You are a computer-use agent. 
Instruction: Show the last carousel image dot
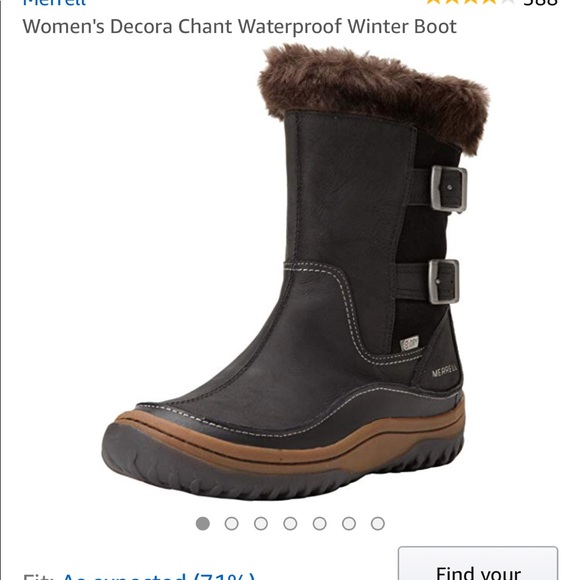click(378, 523)
